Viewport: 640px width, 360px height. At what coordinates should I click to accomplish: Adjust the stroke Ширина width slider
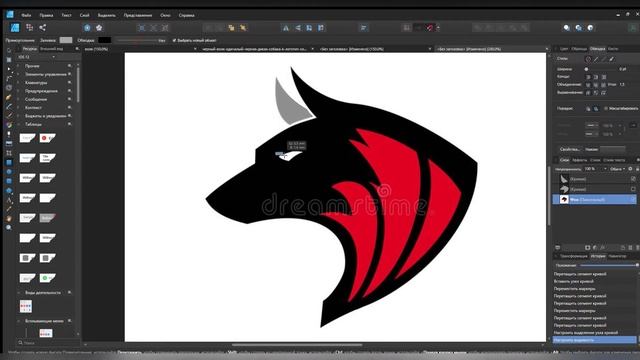pyautogui.click(x=600, y=69)
